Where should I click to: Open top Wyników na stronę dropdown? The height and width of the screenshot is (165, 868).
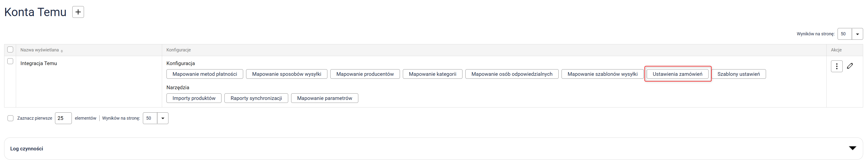coord(857,34)
